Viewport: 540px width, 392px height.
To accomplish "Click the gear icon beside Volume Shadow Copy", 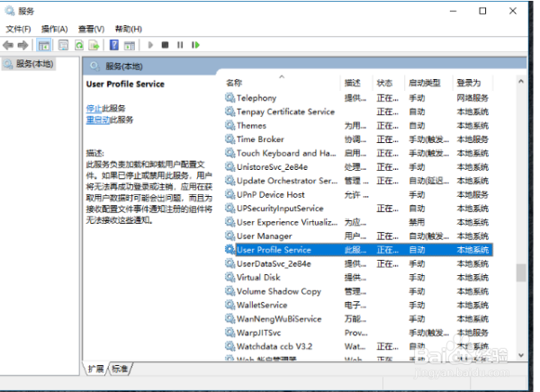I will pyautogui.click(x=229, y=291).
